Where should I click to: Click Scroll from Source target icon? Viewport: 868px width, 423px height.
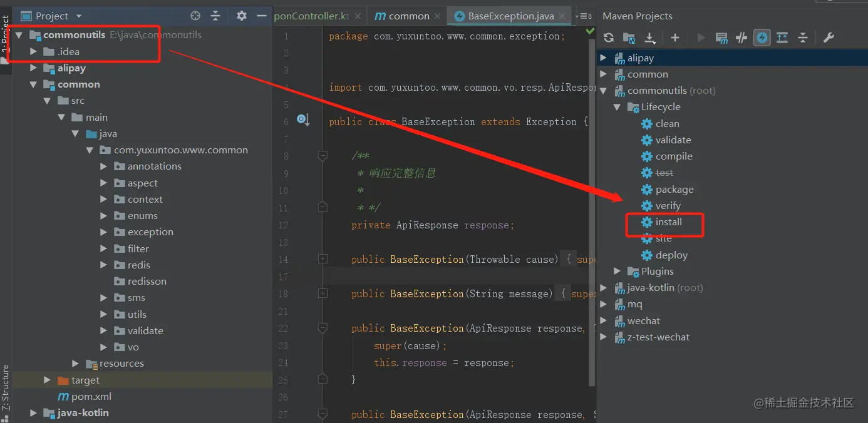[x=195, y=16]
